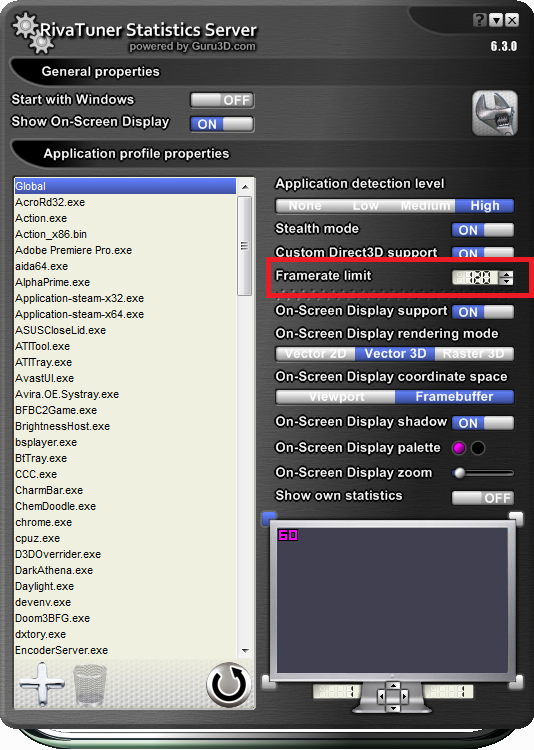
Task: Select the Global profile
Action: [x=125, y=186]
